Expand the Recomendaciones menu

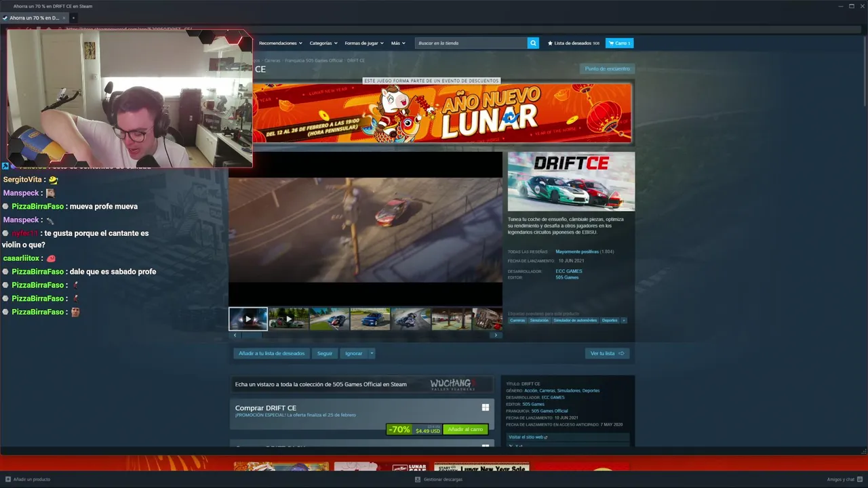click(x=280, y=43)
